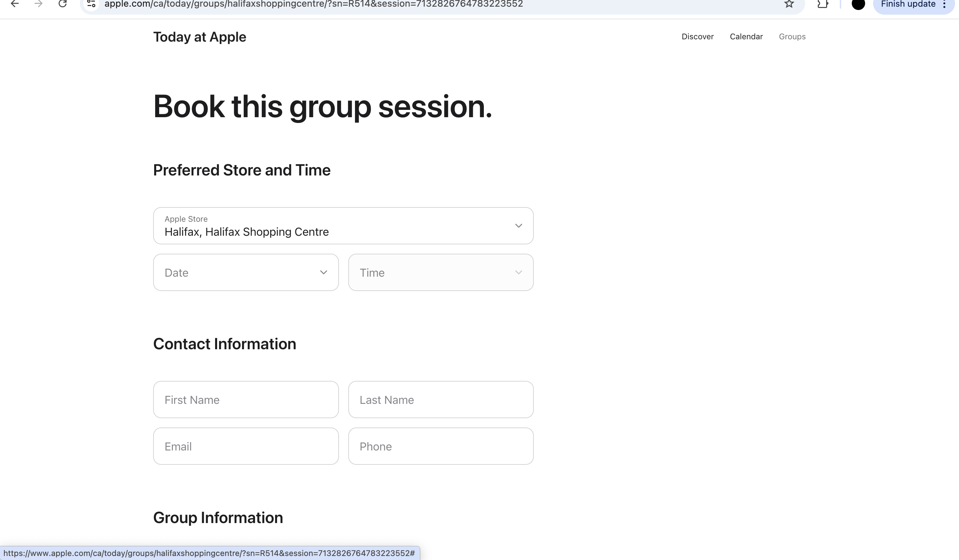The height and width of the screenshot is (560, 959).
Task: Open site information icon in address bar
Action: pyautogui.click(x=91, y=4)
